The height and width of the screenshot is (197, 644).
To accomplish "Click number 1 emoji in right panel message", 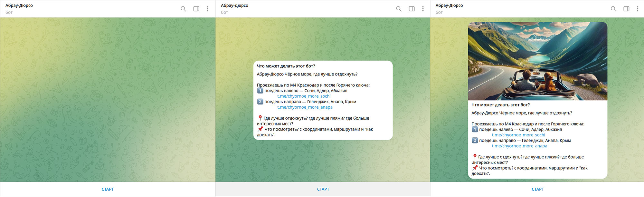I will [x=475, y=129].
